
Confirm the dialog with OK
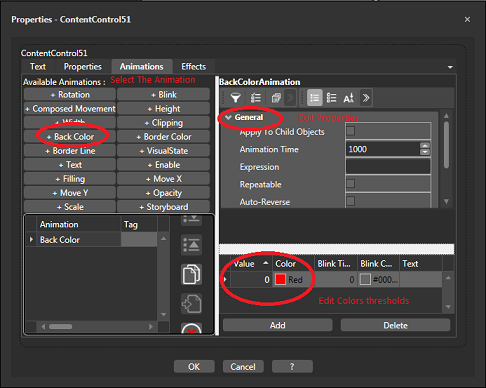click(194, 367)
